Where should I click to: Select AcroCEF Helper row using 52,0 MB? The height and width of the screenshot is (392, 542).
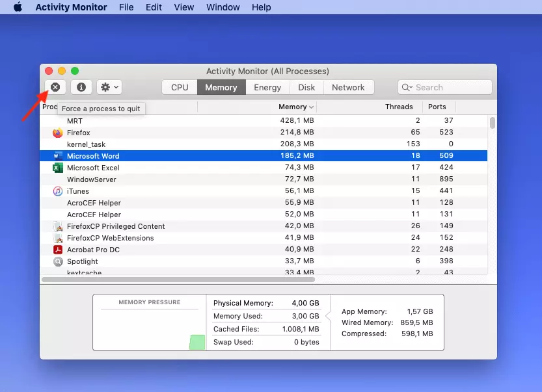[264, 215]
